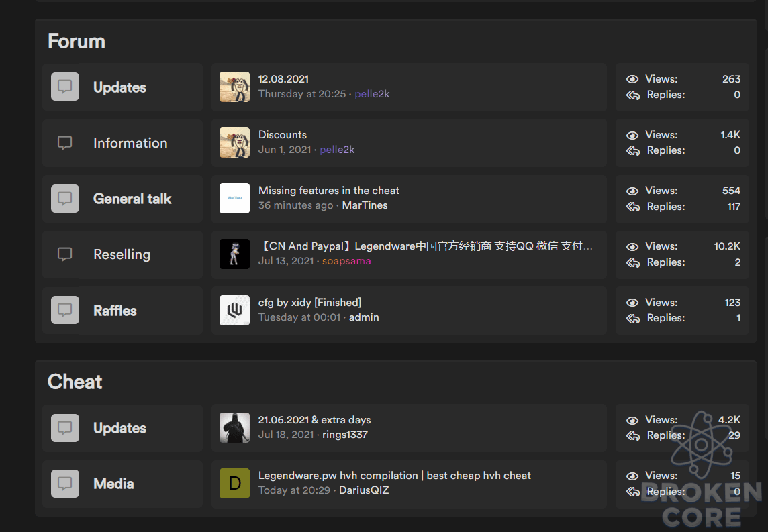Viewport: 768px width, 532px height.
Task: Click the Forum category heading
Action: coord(77,41)
